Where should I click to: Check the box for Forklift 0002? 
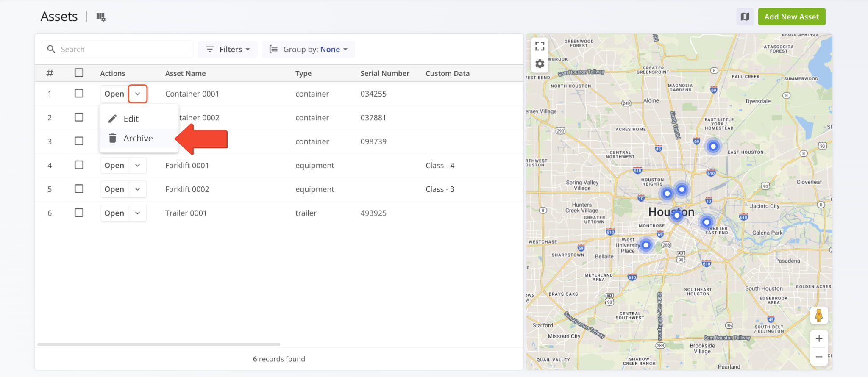pos(79,188)
